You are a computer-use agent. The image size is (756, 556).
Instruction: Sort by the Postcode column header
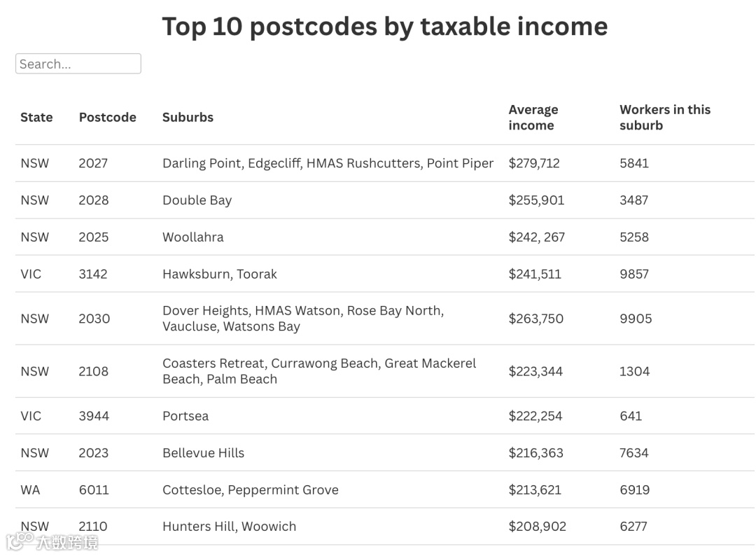click(108, 117)
